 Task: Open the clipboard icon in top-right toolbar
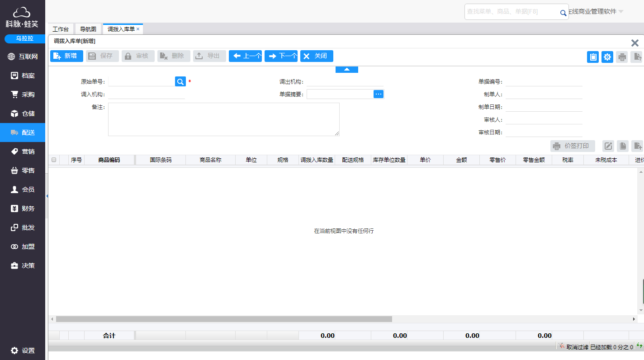[593, 57]
